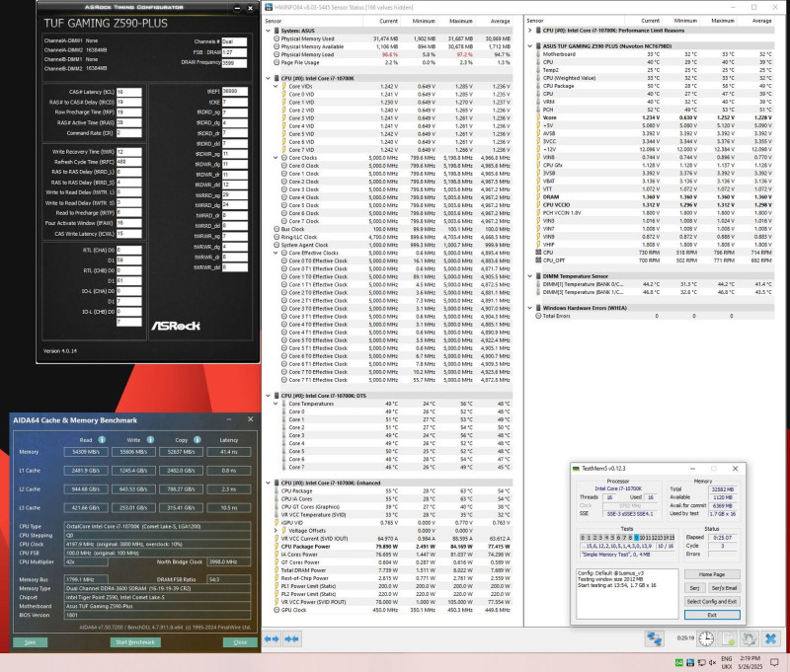
Task: Click tREFI value field in Timing Configurator
Action: pyautogui.click(x=235, y=92)
